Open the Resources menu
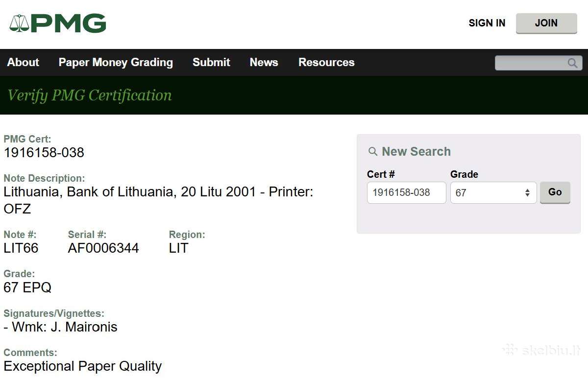Screen dimensions: 588x379 [326, 62]
